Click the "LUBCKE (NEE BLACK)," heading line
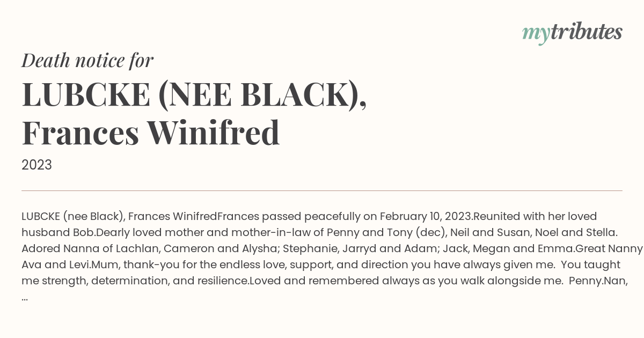Viewport: 644px width, 338px height. 194,94
